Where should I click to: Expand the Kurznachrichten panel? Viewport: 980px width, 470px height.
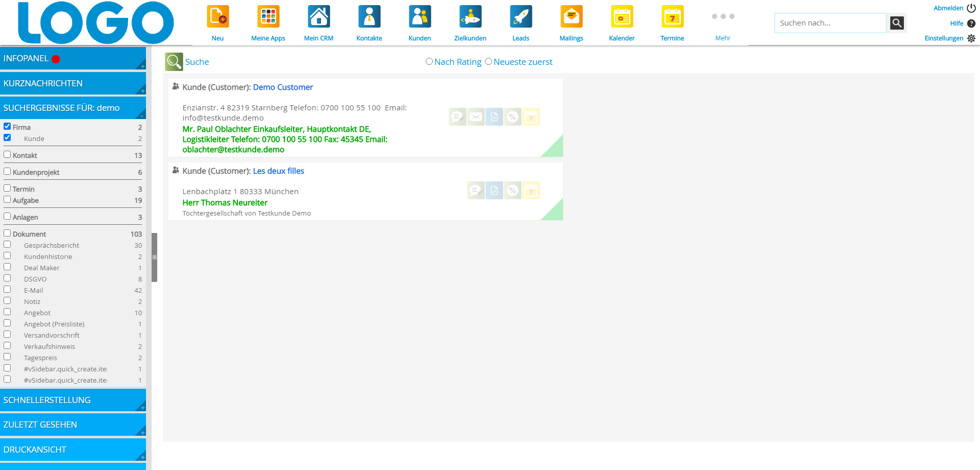[x=72, y=83]
